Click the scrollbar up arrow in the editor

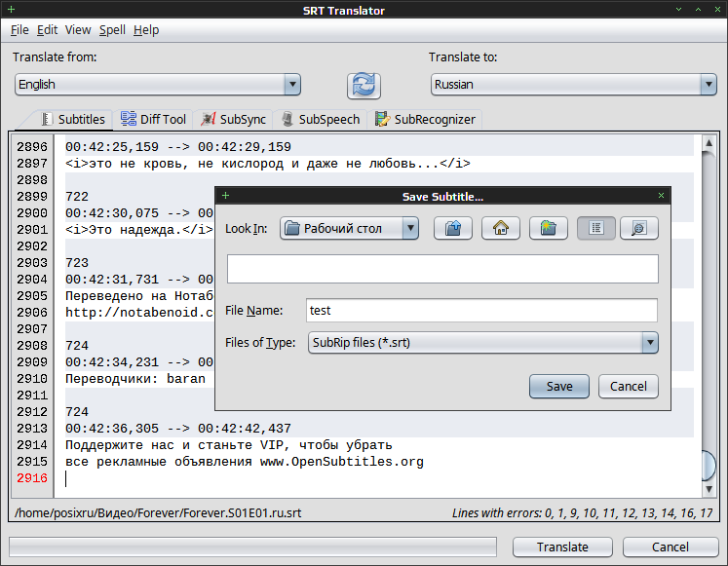709,143
